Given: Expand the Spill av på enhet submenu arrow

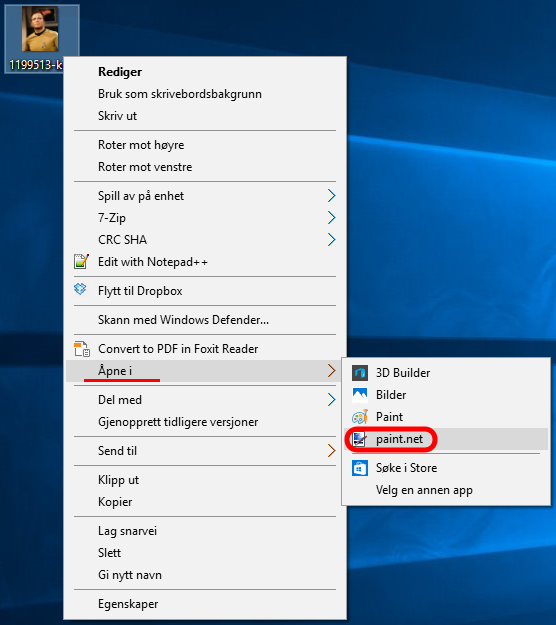Looking at the screenshot, I should click(x=332, y=196).
